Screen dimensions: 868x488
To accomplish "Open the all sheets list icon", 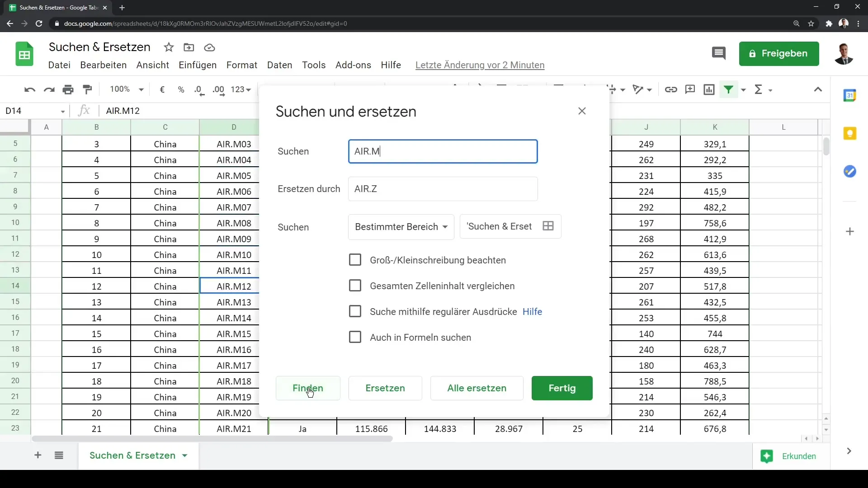I will (x=59, y=455).
